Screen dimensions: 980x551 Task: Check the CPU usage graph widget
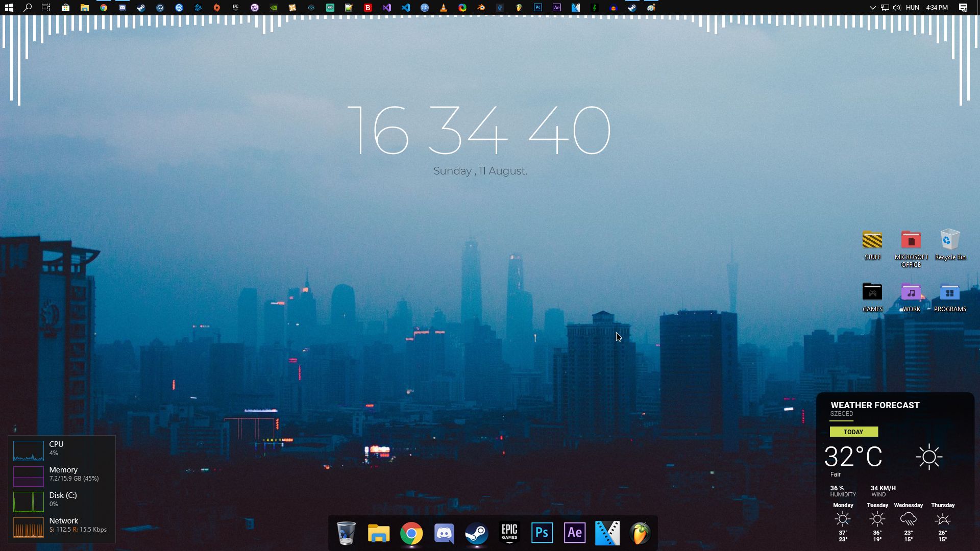[x=28, y=450]
